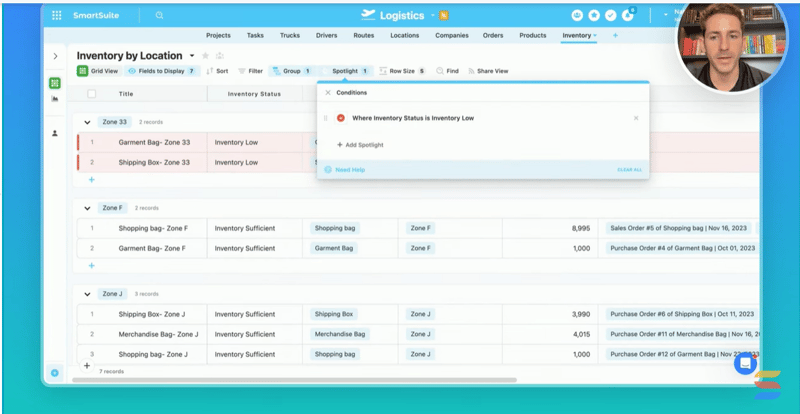This screenshot has width=800, height=414.
Task: Add new record in Zone F group
Action: (91, 265)
